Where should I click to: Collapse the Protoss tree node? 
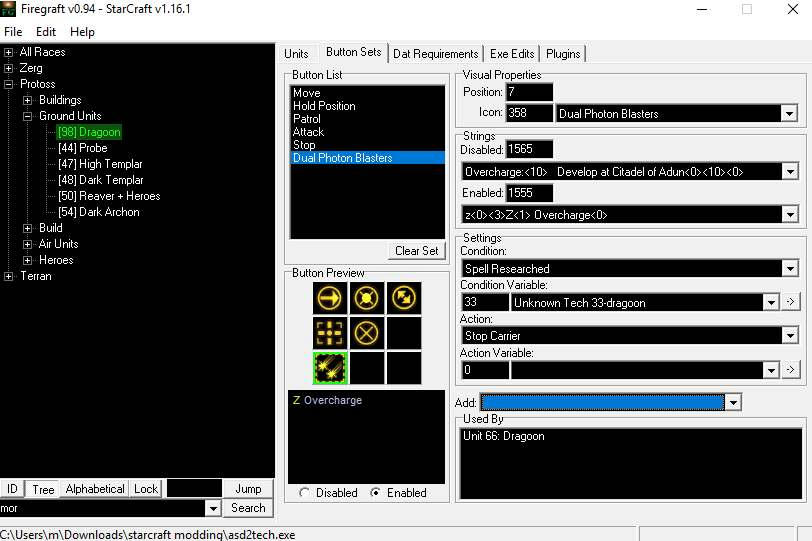[9, 84]
